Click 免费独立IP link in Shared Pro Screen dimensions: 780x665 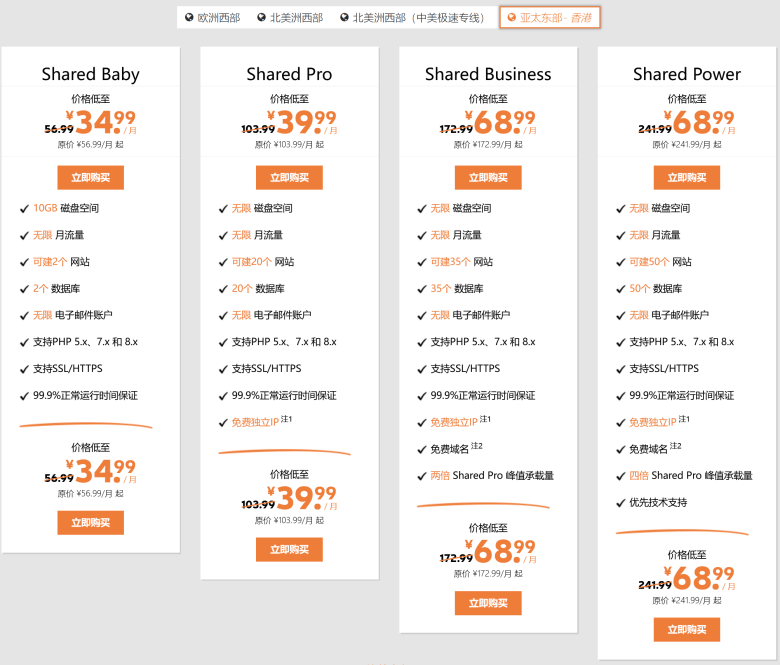point(255,422)
